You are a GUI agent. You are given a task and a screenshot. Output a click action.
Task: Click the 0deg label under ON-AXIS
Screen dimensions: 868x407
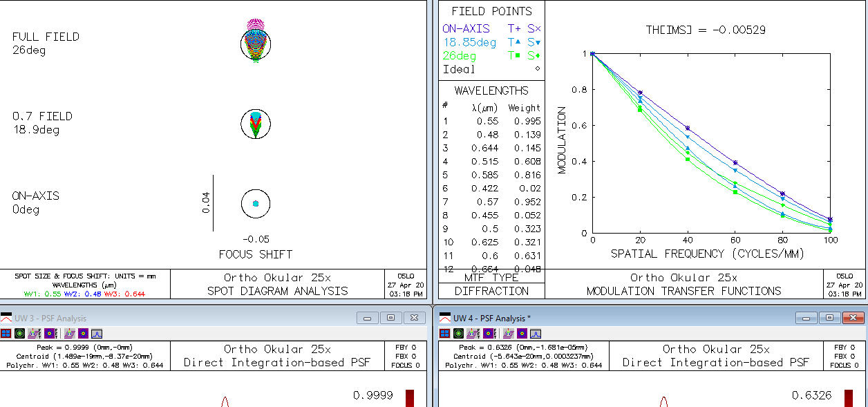click(x=26, y=209)
